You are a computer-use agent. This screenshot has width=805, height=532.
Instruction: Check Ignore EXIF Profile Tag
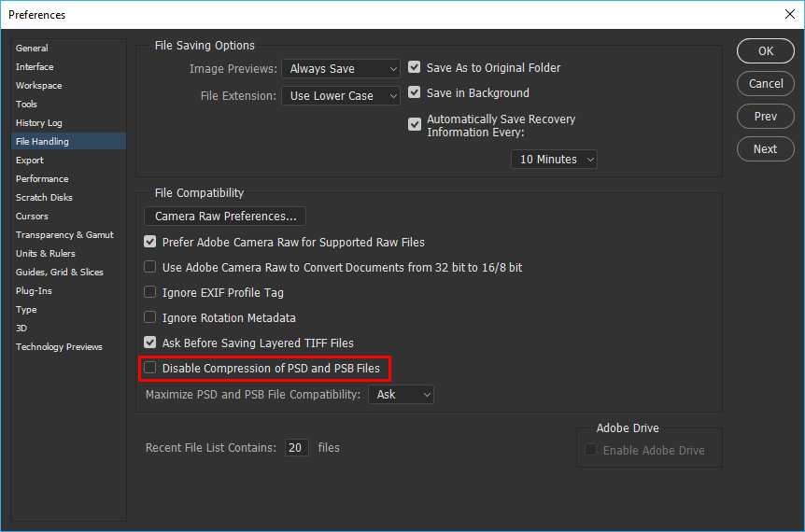150,292
